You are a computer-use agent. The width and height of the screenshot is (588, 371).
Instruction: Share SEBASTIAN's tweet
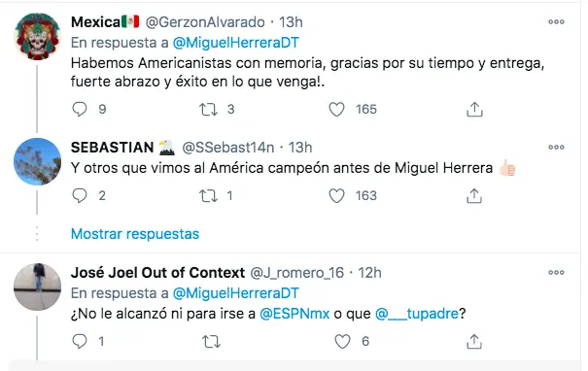tap(474, 195)
